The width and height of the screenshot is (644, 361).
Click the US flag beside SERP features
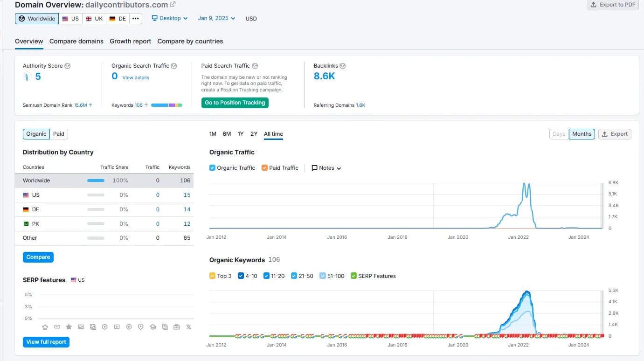74,280
